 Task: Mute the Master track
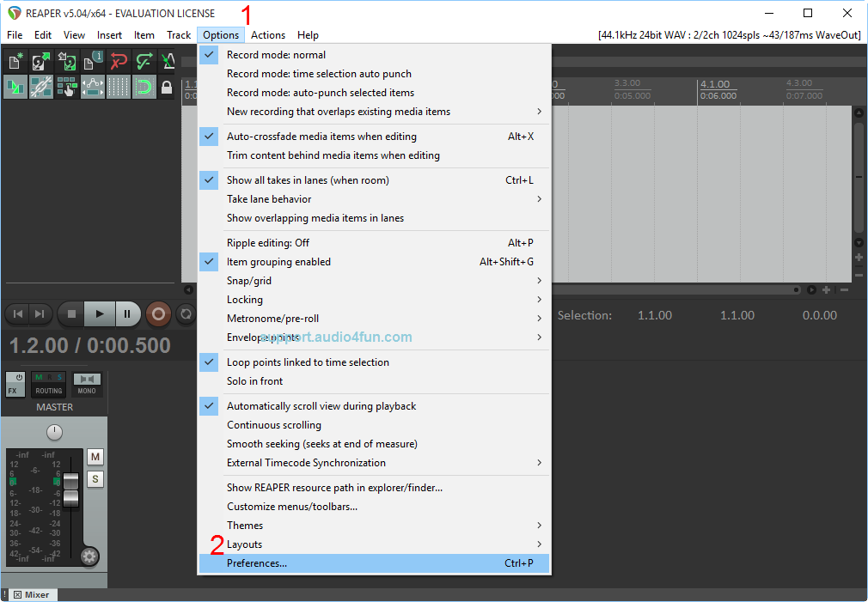point(95,457)
